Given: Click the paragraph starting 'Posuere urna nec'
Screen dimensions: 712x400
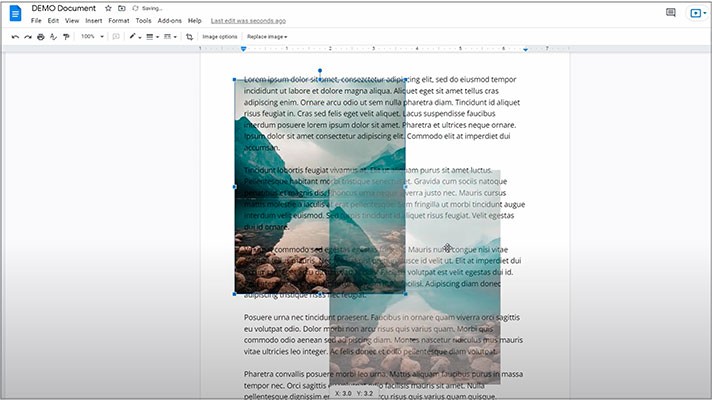Looking at the screenshot, I should point(383,334).
